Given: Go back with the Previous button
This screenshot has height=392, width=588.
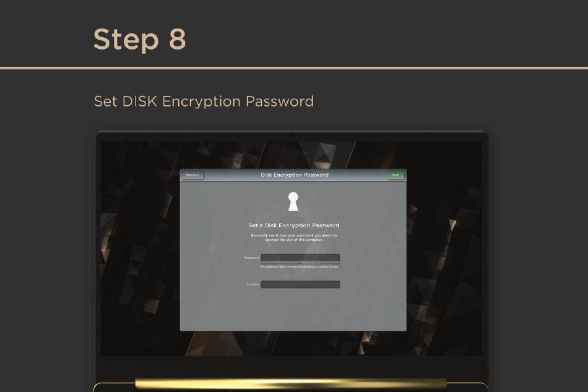Looking at the screenshot, I should click(x=192, y=175).
